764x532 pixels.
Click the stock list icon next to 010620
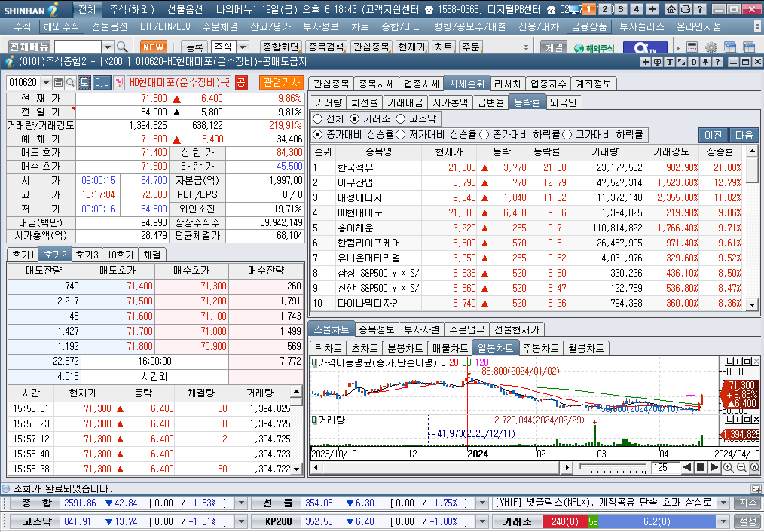pyautogui.click(x=59, y=83)
